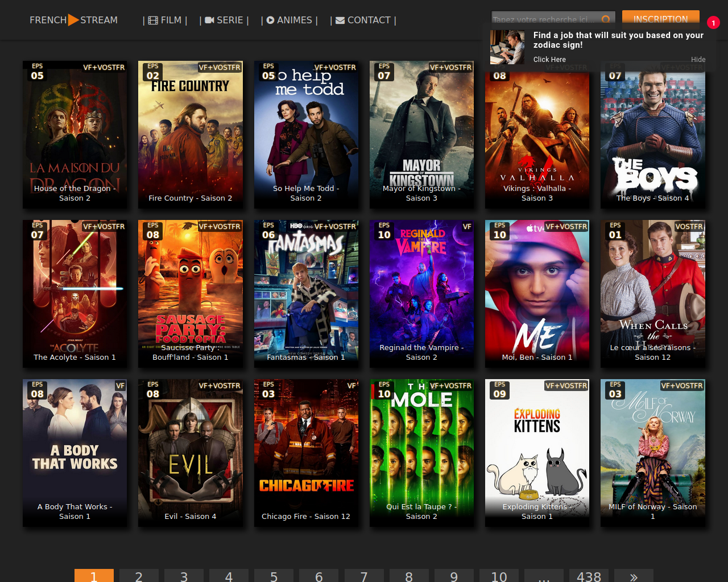
Task: Go to page 7
Action: point(364,576)
